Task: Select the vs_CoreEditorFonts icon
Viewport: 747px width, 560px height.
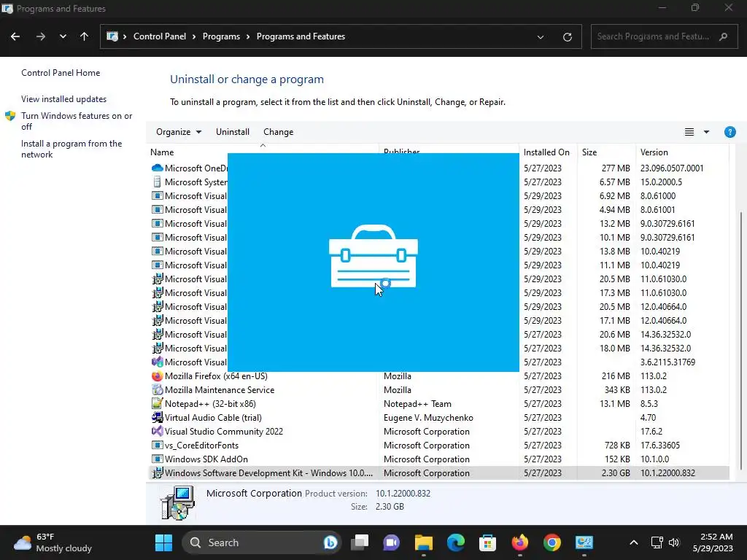Action: pos(158,446)
